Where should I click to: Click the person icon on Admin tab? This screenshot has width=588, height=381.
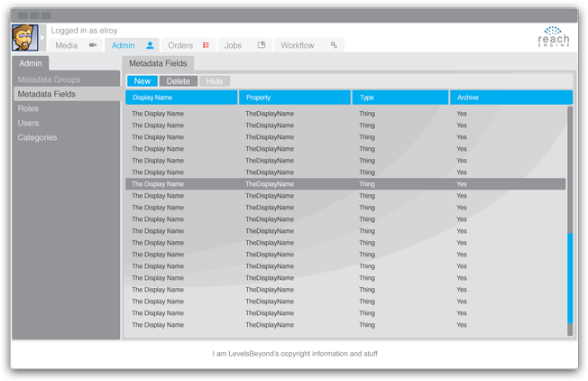(x=150, y=45)
